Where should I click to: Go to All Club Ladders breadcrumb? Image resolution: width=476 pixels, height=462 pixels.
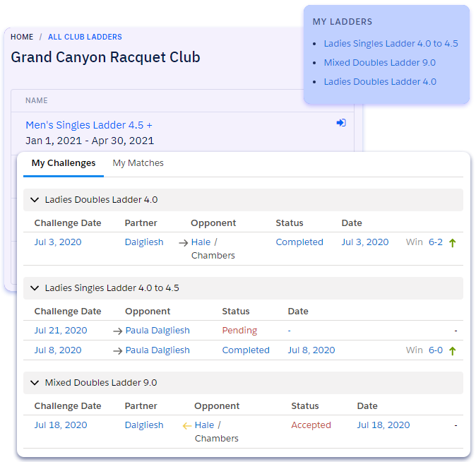click(85, 37)
